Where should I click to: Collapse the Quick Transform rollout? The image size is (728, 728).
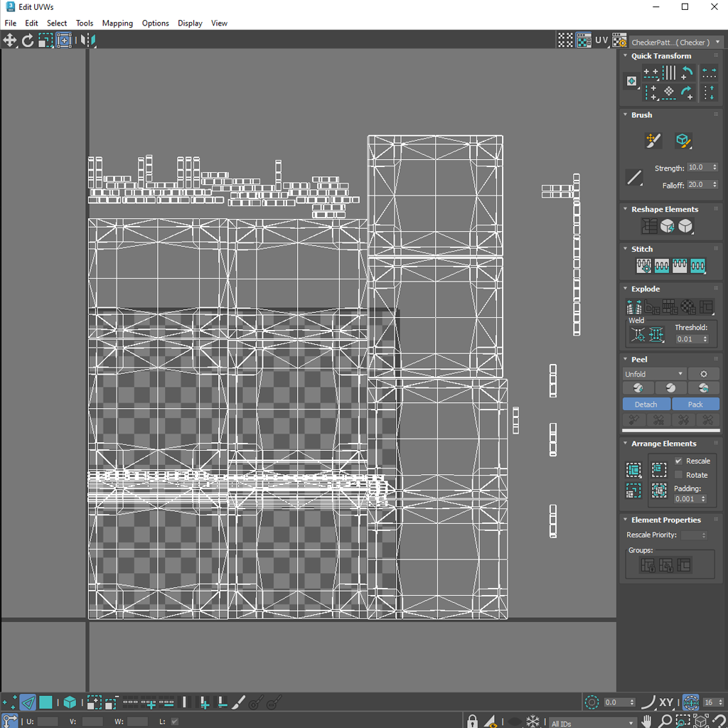click(x=660, y=56)
